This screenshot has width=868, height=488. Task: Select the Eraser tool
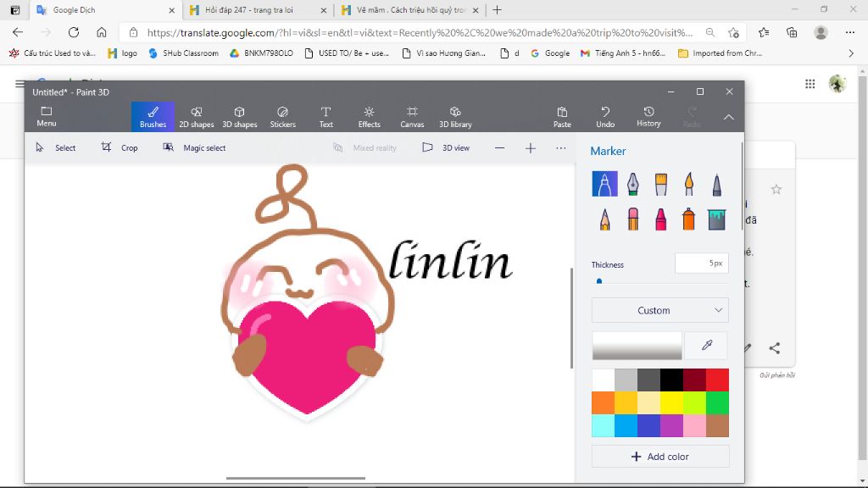pyautogui.click(x=632, y=219)
